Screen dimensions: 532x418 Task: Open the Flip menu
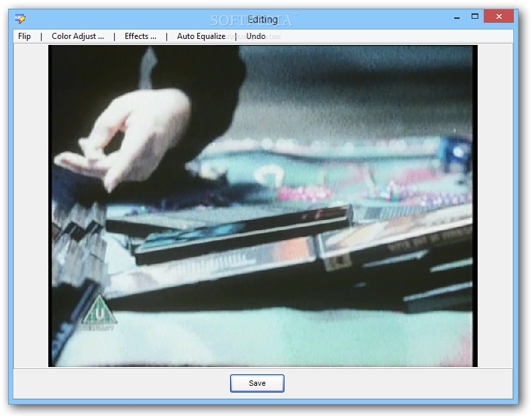[24, 36]
